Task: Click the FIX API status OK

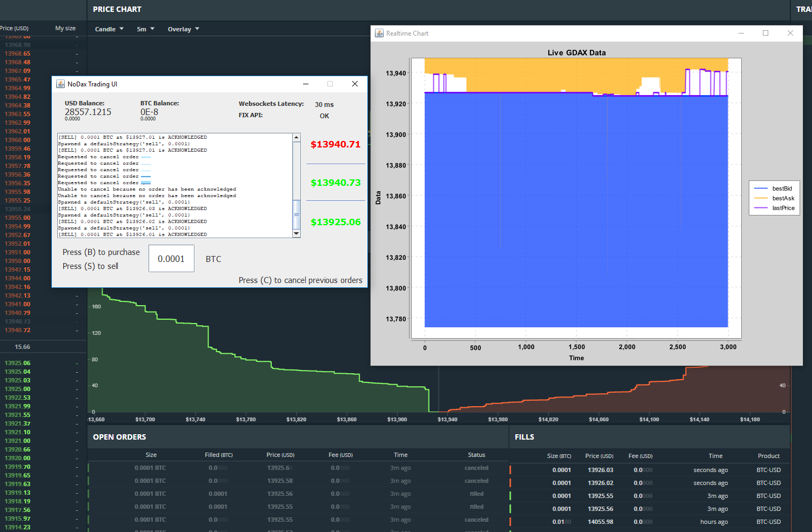Action: tap(324, 116)
